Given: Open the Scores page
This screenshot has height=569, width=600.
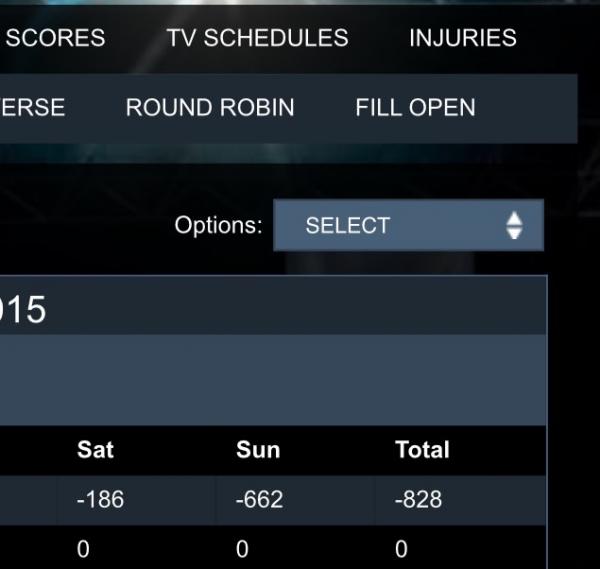Looking at the screenshot, I should [x=55, y=38].
